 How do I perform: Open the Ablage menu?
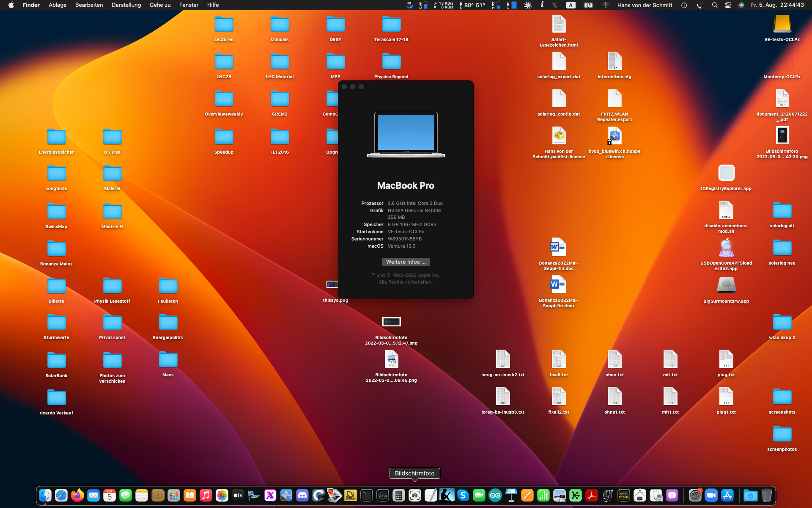(58, 5)
